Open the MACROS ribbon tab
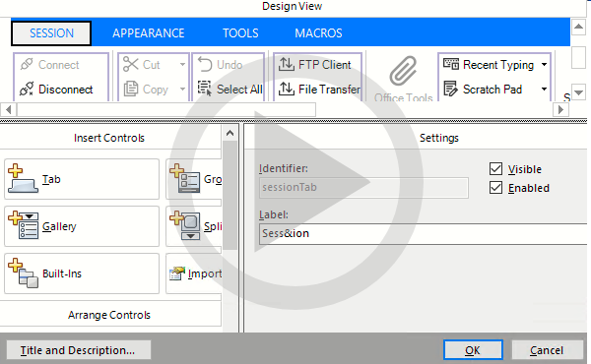 click(318, 33)
